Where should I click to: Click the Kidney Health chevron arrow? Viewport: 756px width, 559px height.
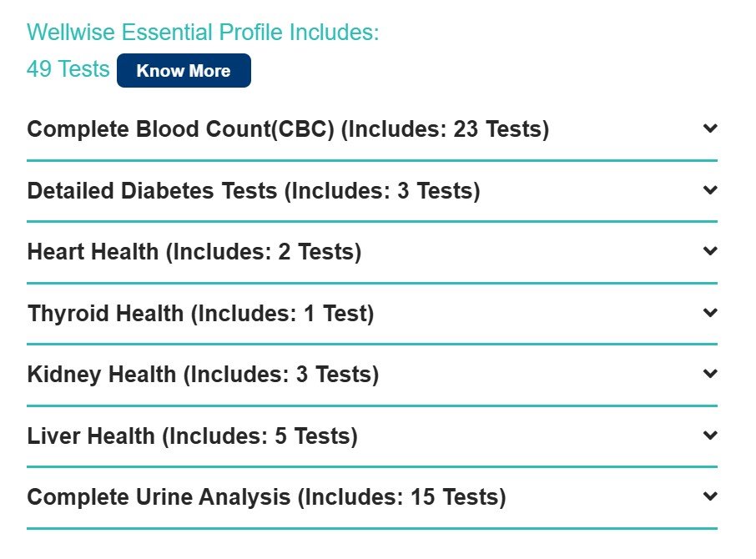tap(710, 374)
